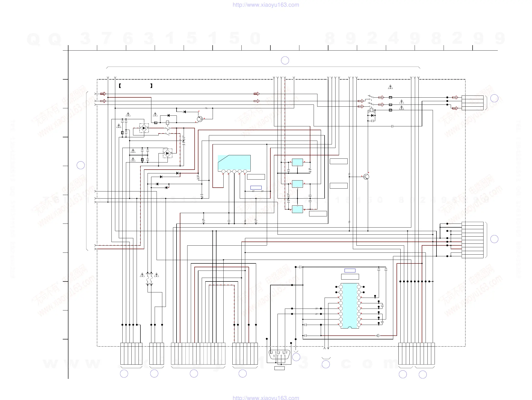Click the widest connector block along the bottom
Image resolution: width=532 pixels, height=400 pixels.
198,354
